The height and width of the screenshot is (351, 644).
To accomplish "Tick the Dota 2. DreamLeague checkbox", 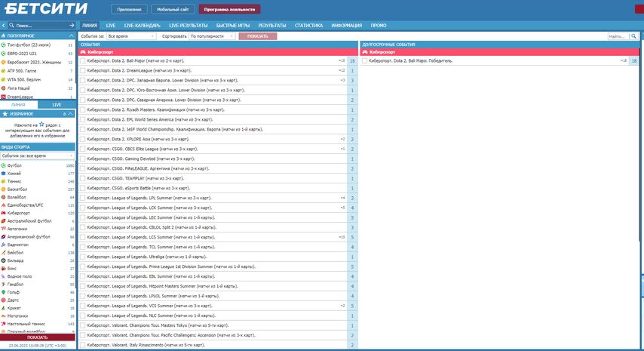I will (82, 71).
